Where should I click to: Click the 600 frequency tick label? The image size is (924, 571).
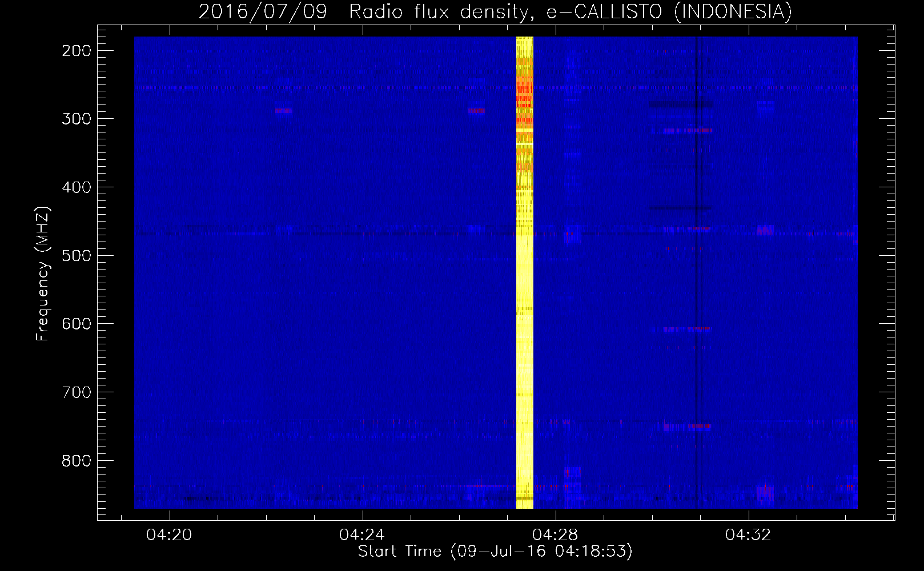76,324
